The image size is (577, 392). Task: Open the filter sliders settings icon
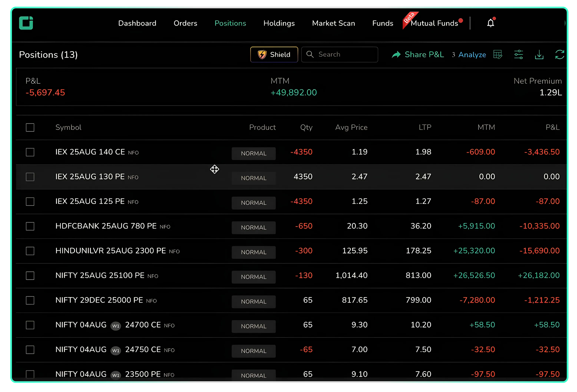[518, 54]
